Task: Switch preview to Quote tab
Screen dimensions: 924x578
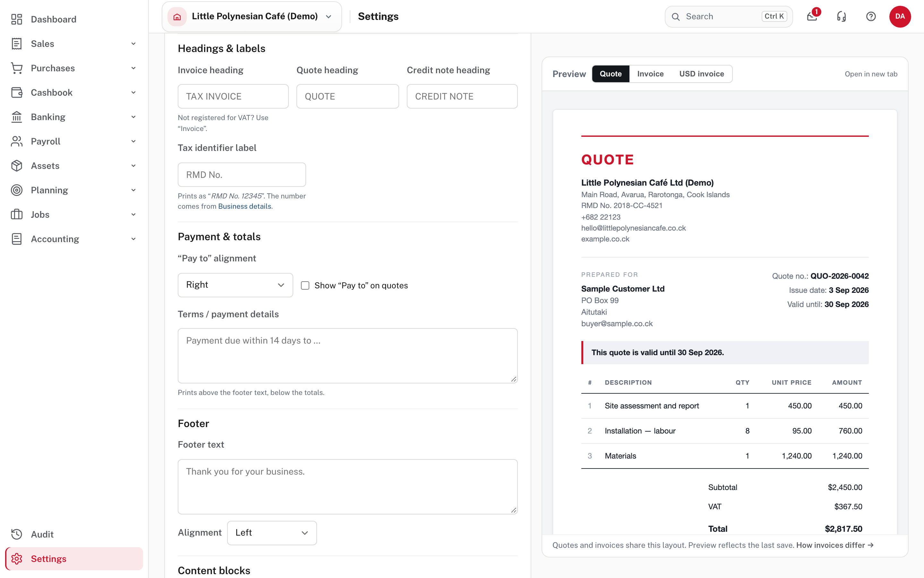Action: pos(611,74)
